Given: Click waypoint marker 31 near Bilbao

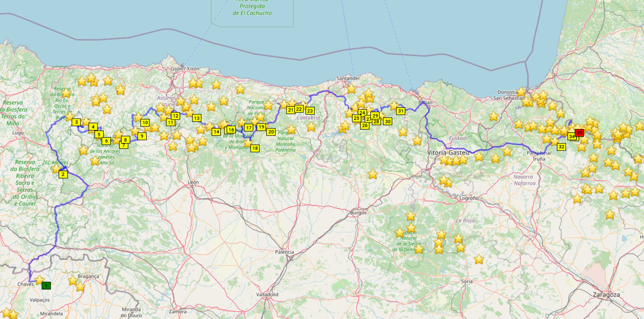Looking at the screenshot, I should click(400, 111).
